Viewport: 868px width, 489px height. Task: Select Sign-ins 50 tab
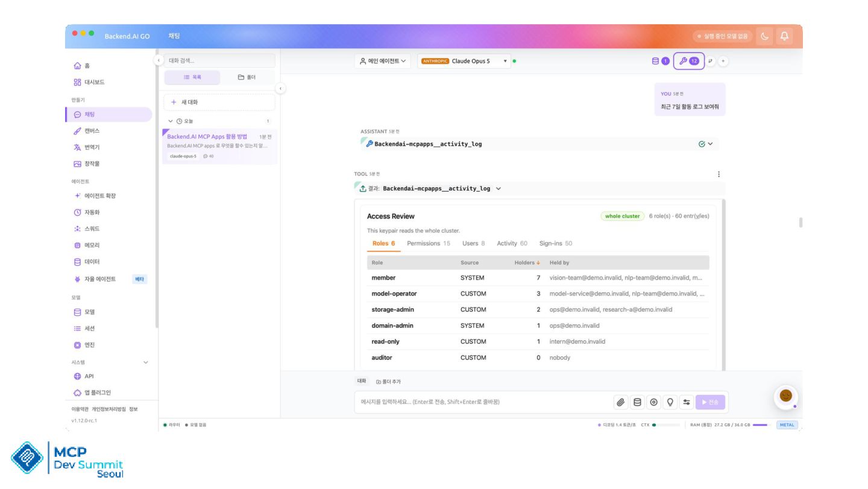point(556,244)
